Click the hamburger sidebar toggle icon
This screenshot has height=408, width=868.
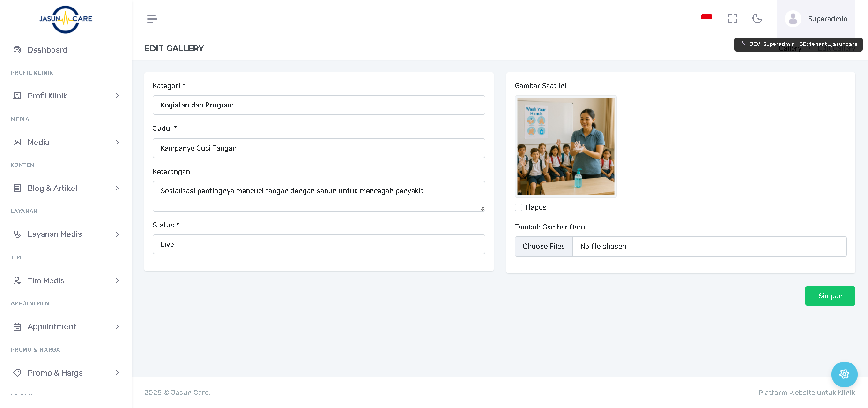coord(152,19)
